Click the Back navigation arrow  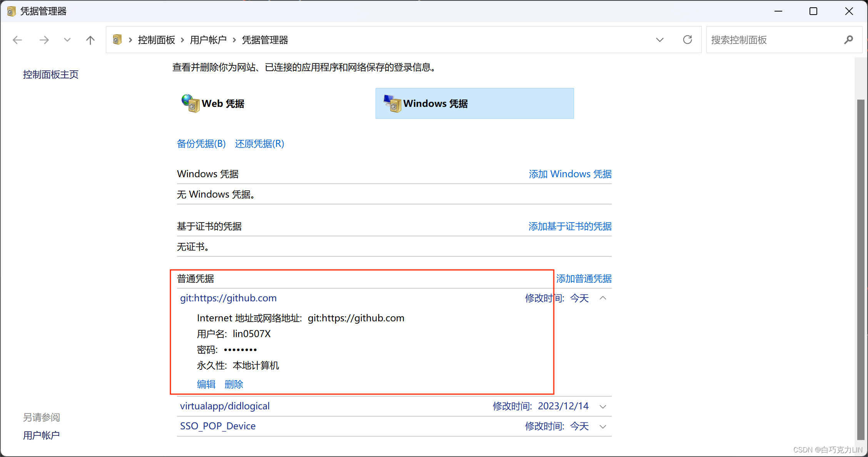17,40
